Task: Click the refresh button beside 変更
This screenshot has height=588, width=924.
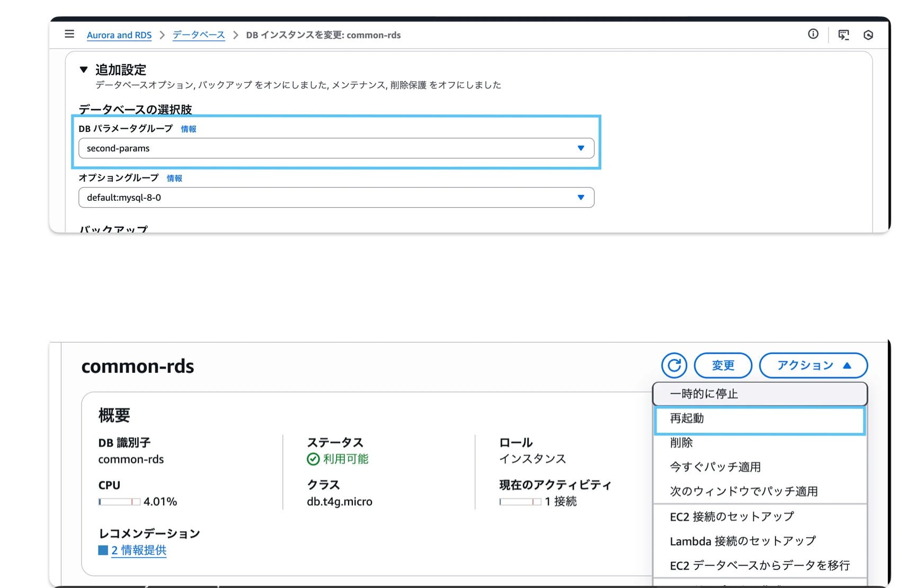Action: point(674,366)
